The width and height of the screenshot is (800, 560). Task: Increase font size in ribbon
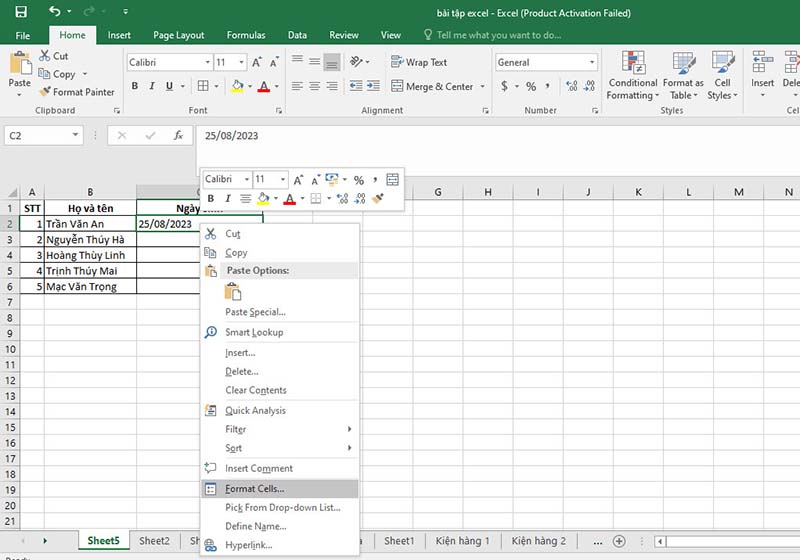(257, 62)
